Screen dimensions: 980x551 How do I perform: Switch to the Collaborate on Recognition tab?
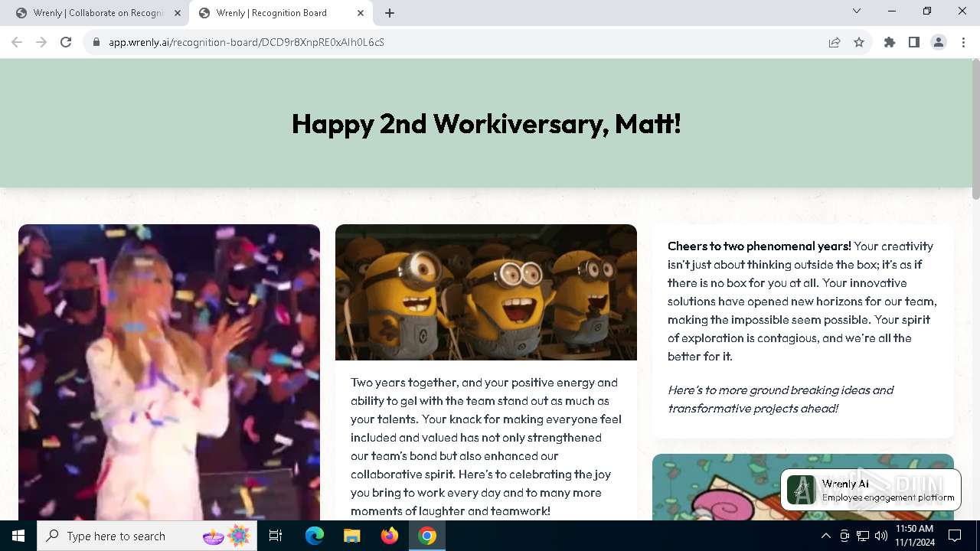click(98, 13)
